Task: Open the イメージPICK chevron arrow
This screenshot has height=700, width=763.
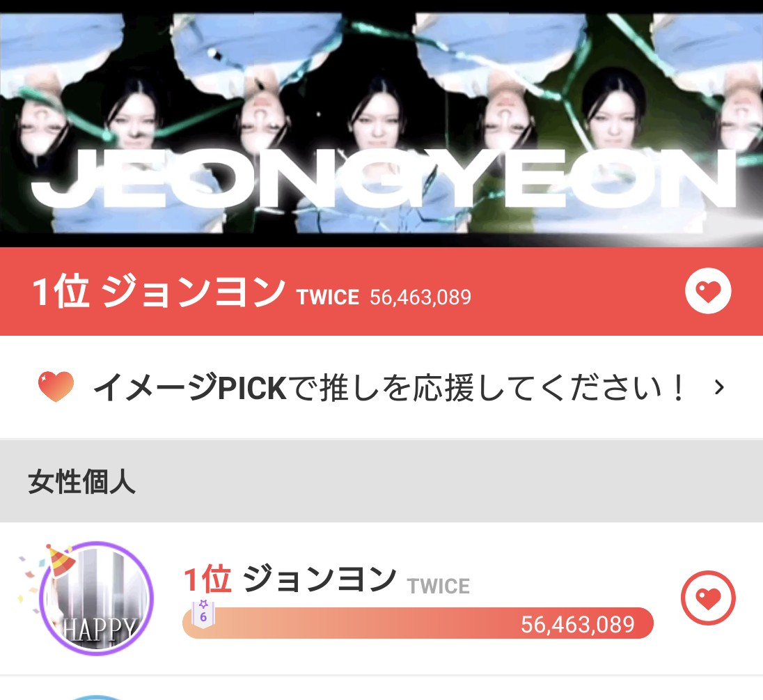Action: 719,387
